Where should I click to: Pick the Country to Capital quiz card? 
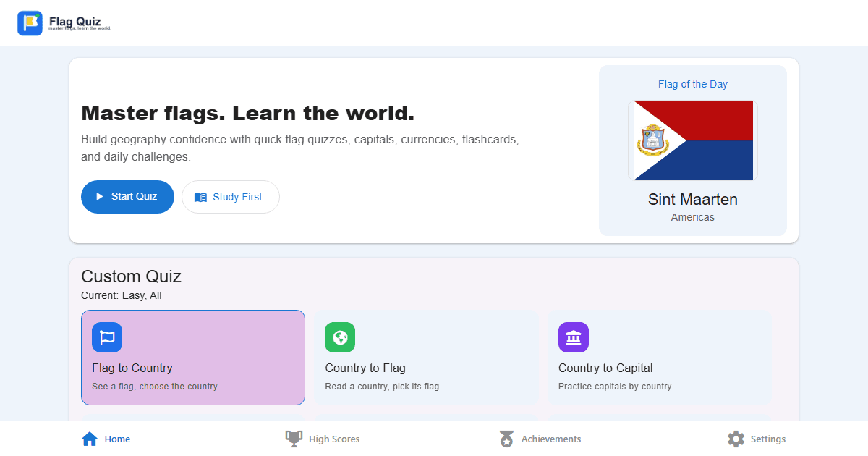[x=660, y=358]
